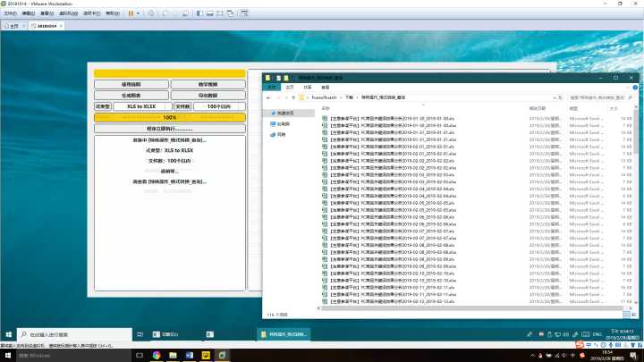Go back in File Explorer

(x=268, y=97)
